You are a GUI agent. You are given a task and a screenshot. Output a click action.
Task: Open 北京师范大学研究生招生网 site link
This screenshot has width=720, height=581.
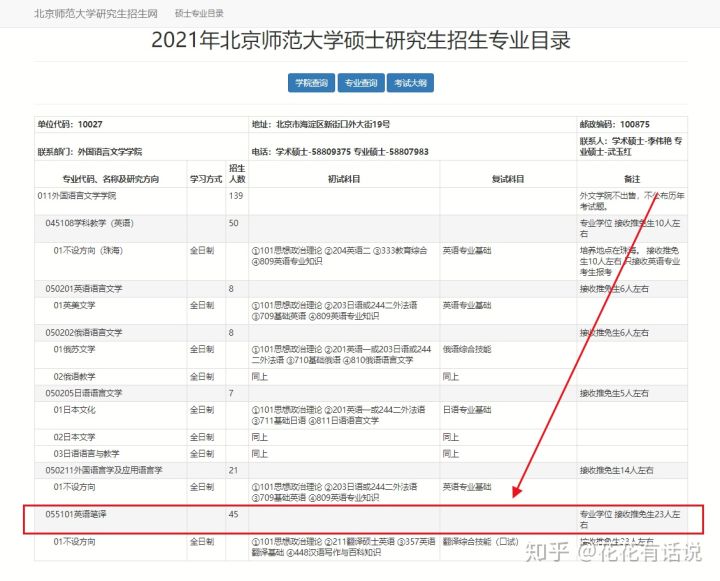(x=96, y=13)
